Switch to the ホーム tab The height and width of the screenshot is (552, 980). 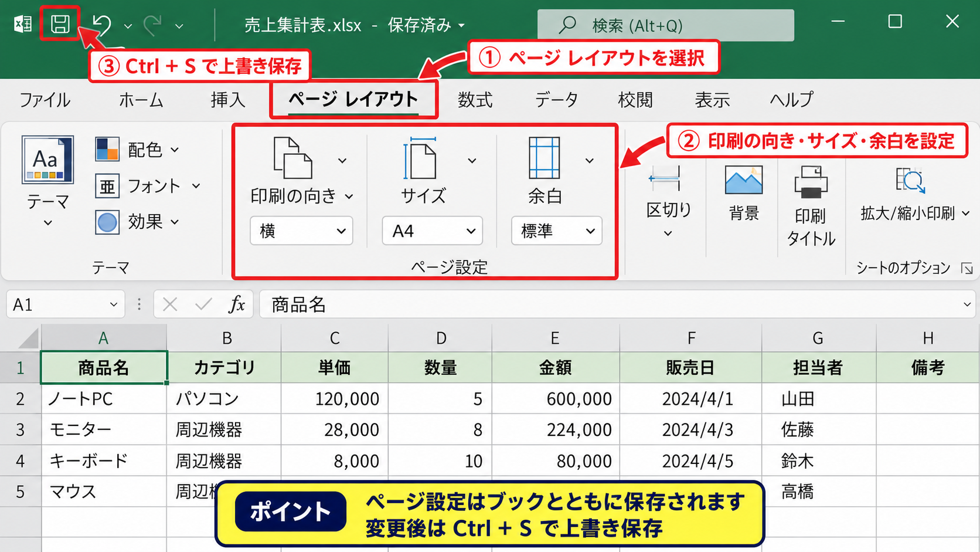point(141,100)
